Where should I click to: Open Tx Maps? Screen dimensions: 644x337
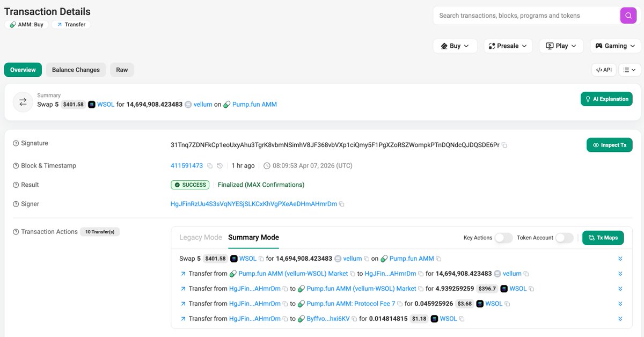[603, 238]
